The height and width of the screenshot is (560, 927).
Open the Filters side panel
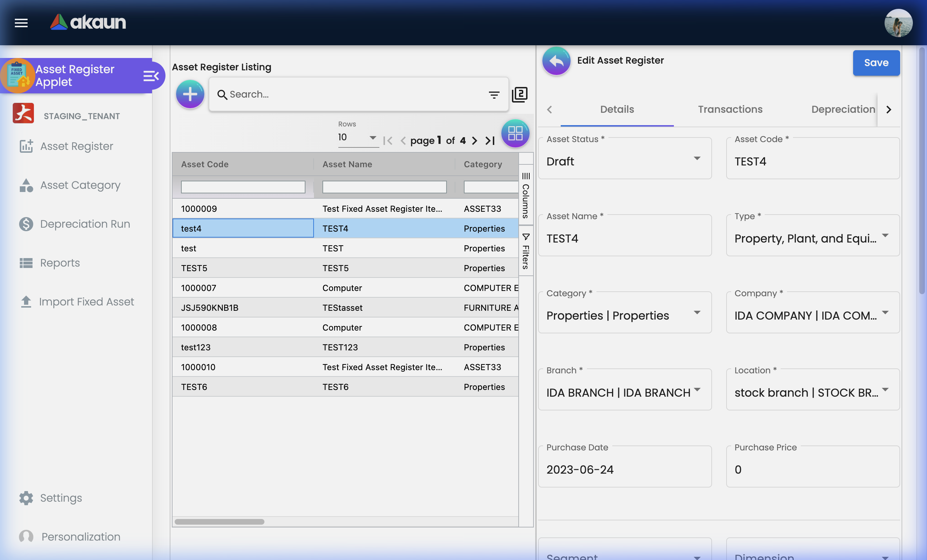point(526,249)
